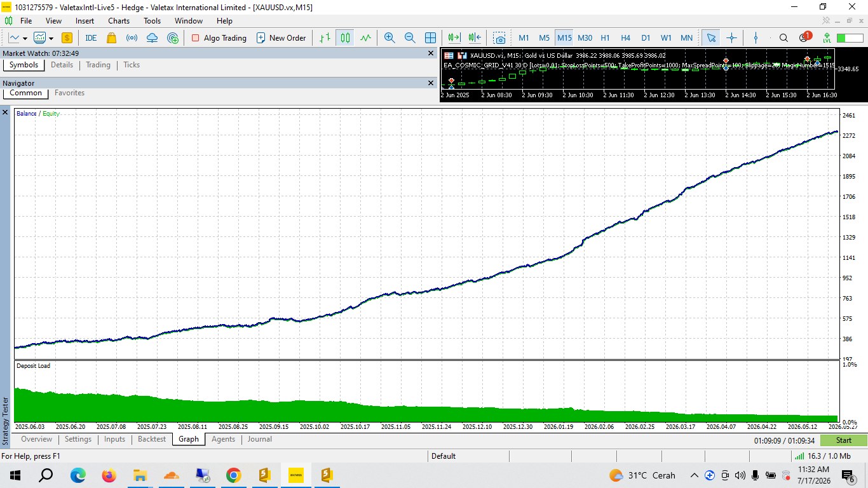The image size is (868, 488).
Task: Open the Help menu
Action: pos(224,21)
